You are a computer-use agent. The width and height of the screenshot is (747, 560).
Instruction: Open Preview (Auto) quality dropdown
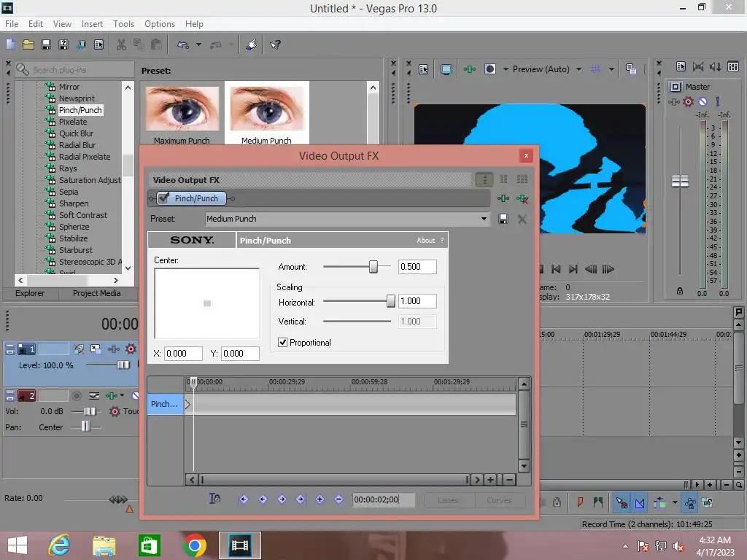(578, 69)
